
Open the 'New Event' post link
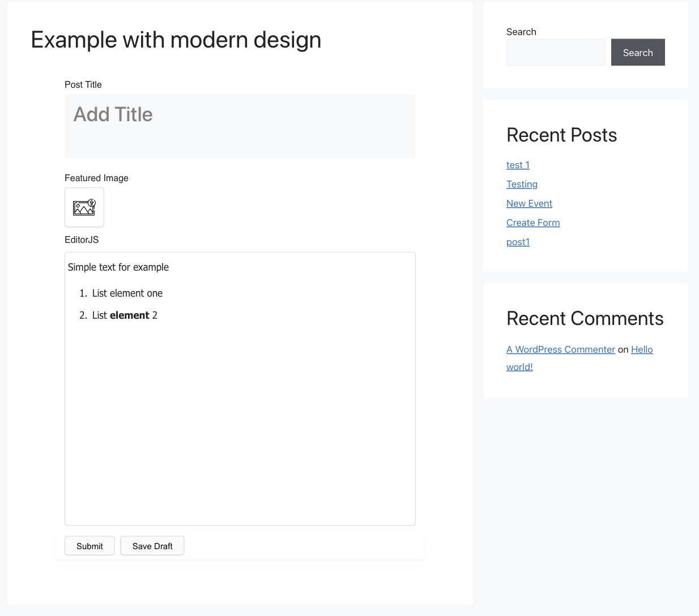click(x=529, y=203)
